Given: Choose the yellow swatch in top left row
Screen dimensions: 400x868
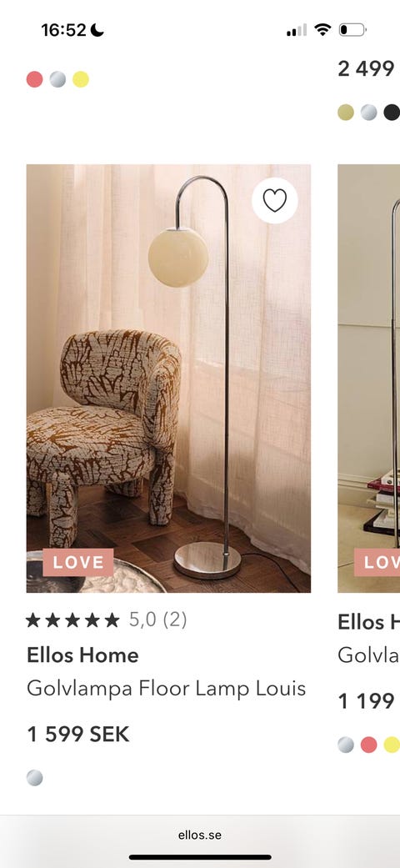Looking at the screenshot, I should (81, 79).
